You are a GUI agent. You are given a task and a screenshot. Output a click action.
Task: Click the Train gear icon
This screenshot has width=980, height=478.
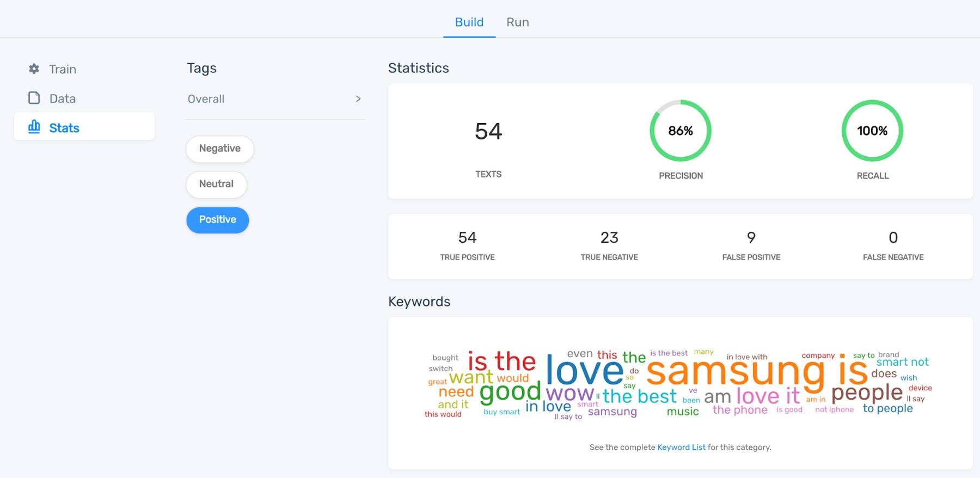click(x=34, y=69)
